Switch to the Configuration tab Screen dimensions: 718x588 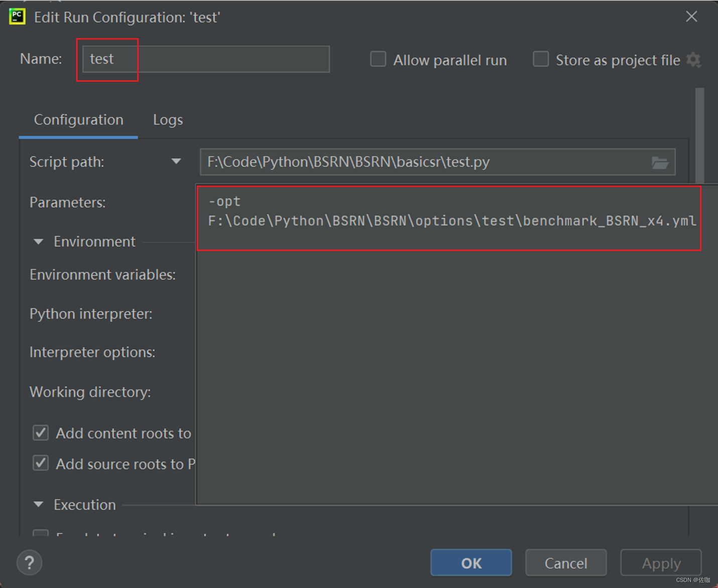pos(78,120)
